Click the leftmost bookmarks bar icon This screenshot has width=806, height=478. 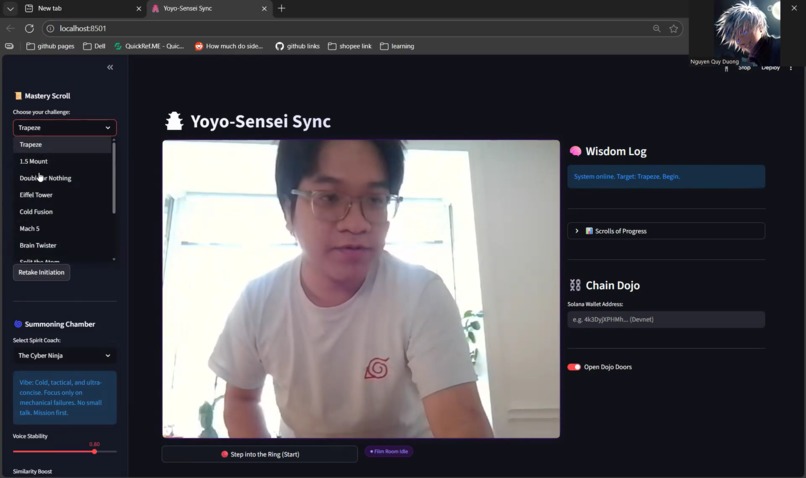coord(9,46)
